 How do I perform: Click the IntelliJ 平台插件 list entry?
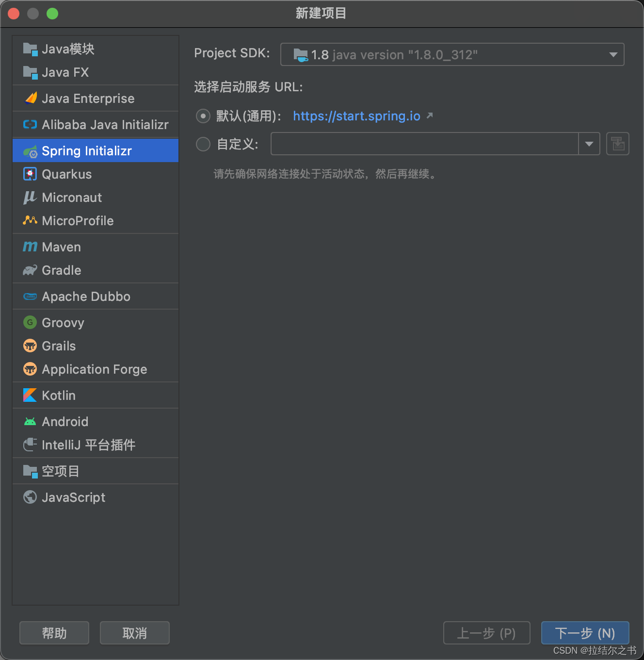pos(96,445)
